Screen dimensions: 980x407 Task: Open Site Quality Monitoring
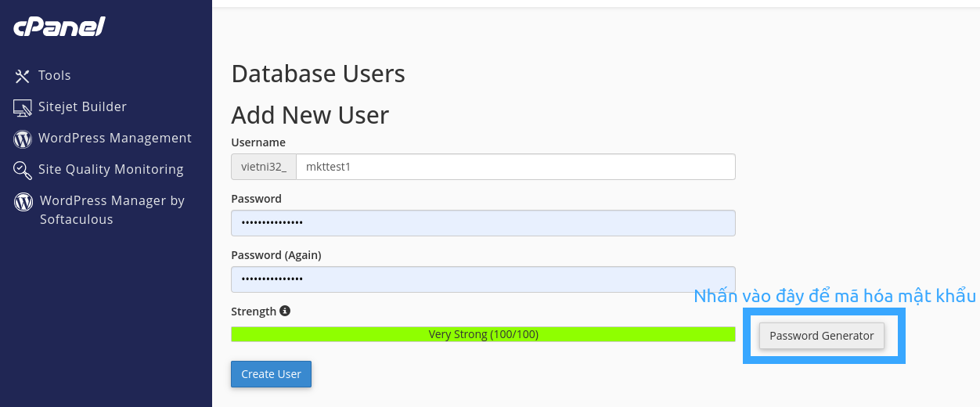pyautogui.click(x=110, y=170)
